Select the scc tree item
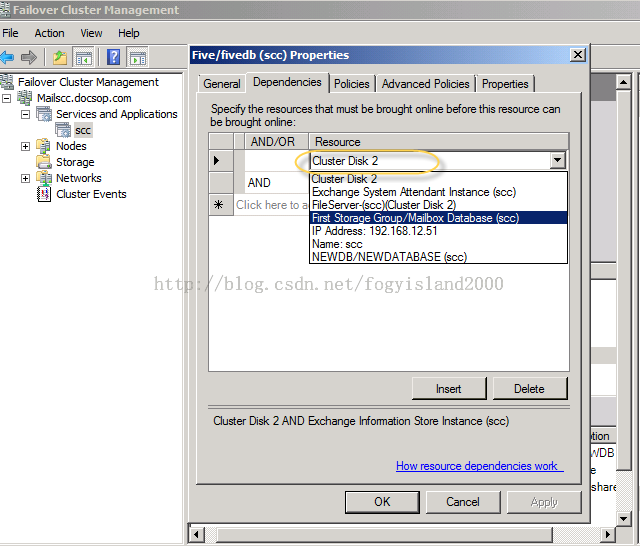Image resolution: width=640 pixels, height=546 pixels. [x=83, y=130]
